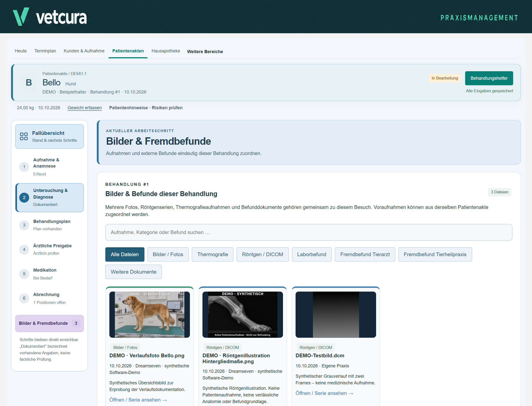
Task: Open Bilder & Fremdbefunde sidebar entry
Action: [x=50, y=323]
